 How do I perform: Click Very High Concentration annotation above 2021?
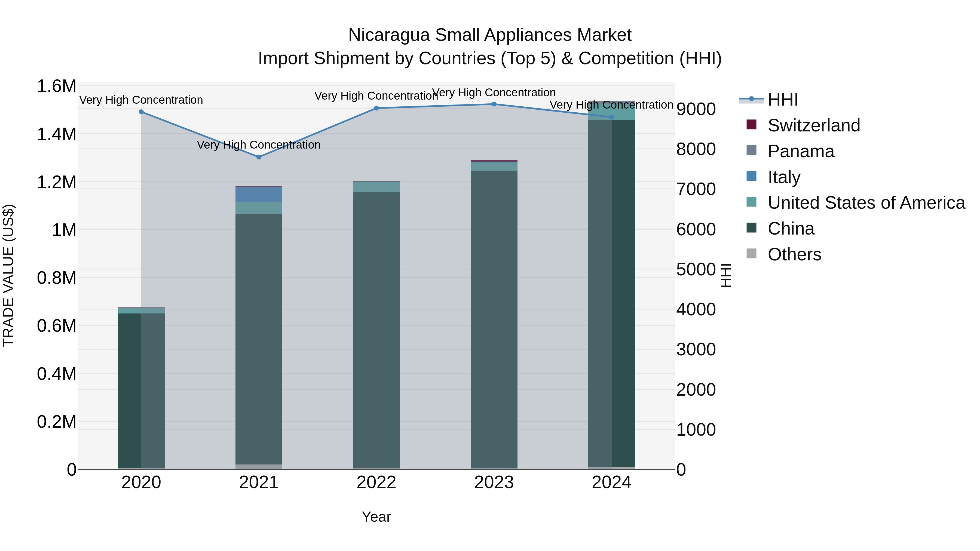click(259, 145)
